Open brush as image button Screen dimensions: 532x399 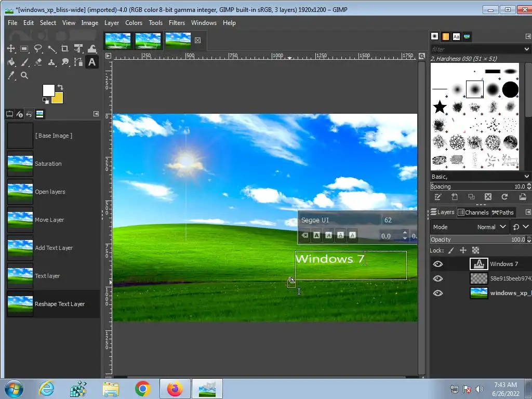point(523,197)
